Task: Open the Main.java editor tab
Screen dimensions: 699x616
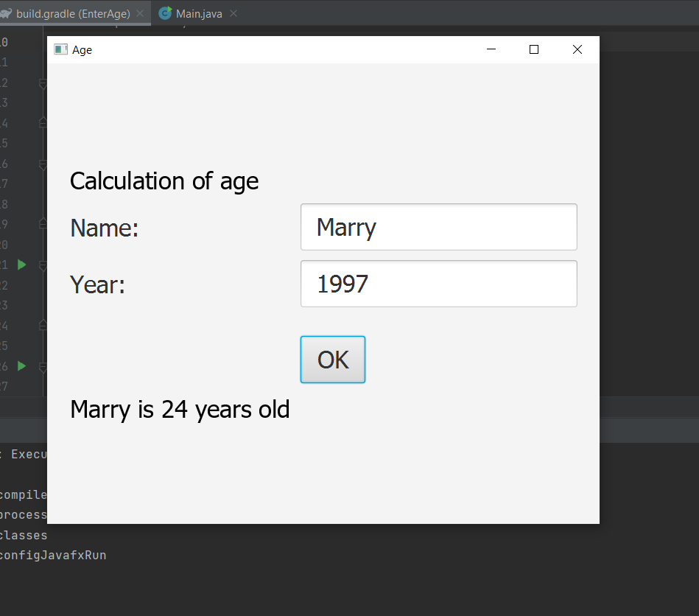Action: (199, 14)
